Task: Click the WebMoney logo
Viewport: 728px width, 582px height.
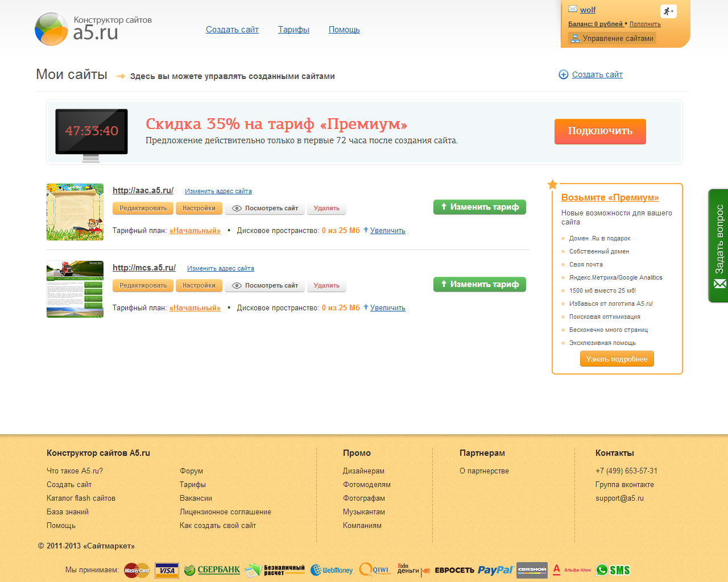Action: click(x=332, y=570)
